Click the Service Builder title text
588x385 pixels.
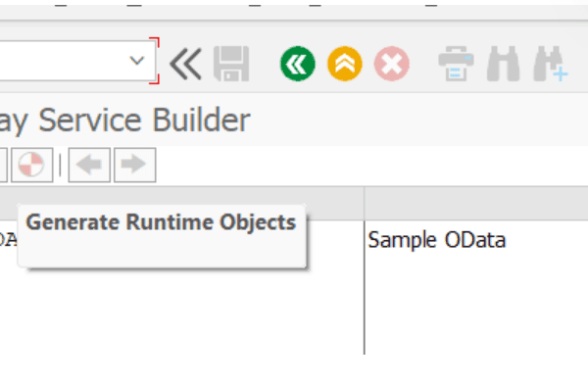coord(144,120)
